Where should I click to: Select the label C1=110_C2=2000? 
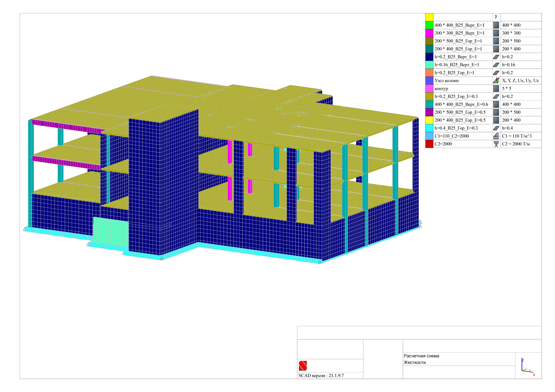tap(452, 136)
